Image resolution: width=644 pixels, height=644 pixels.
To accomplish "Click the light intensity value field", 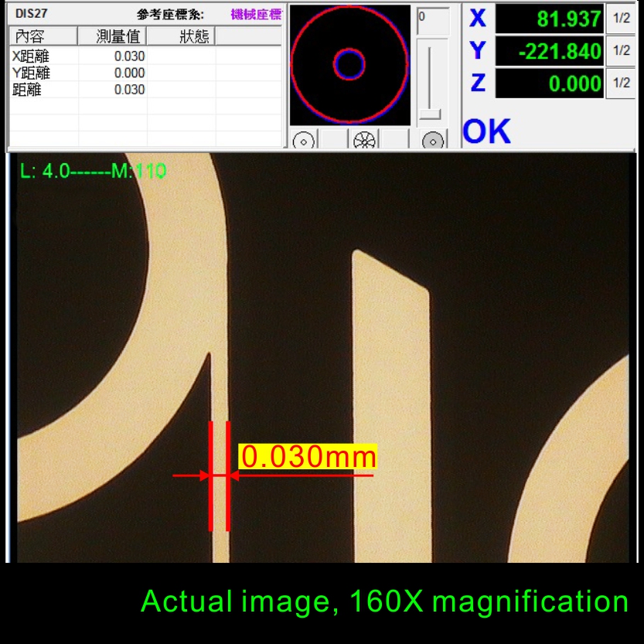I will [x=432, y=21].
